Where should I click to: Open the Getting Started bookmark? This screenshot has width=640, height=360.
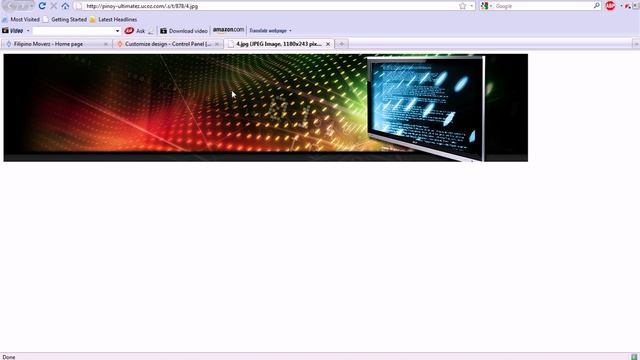[65, 19]
